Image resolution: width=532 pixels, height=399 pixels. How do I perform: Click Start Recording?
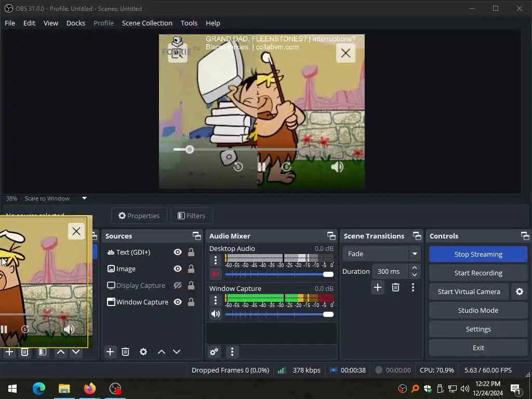(478, 273)
